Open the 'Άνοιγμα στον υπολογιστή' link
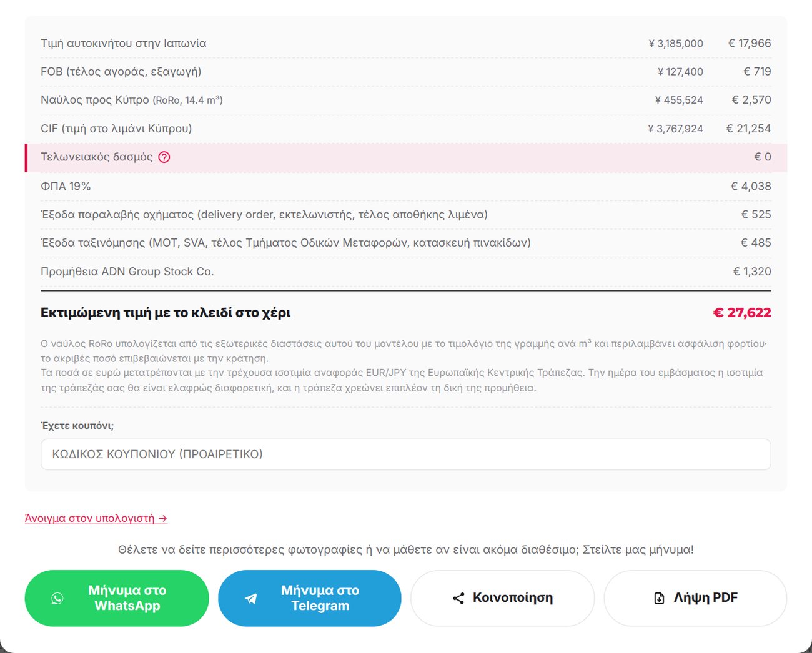Viewport: 812px width, 653px height. pyautogui.click(x=96, y=518)
